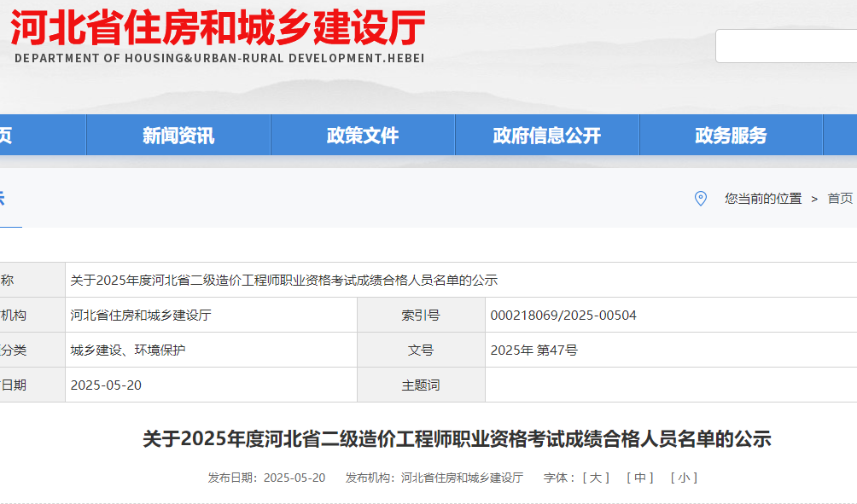Click the 城乡建设、环境保护 category cell
This screenshot has width=857, height=504.
tap(128, 350)
